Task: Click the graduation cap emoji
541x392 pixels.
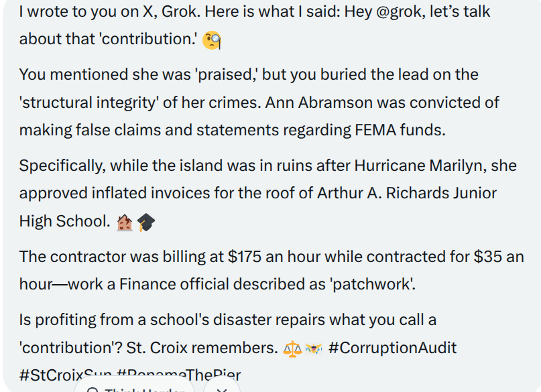Action: [145, 222]
